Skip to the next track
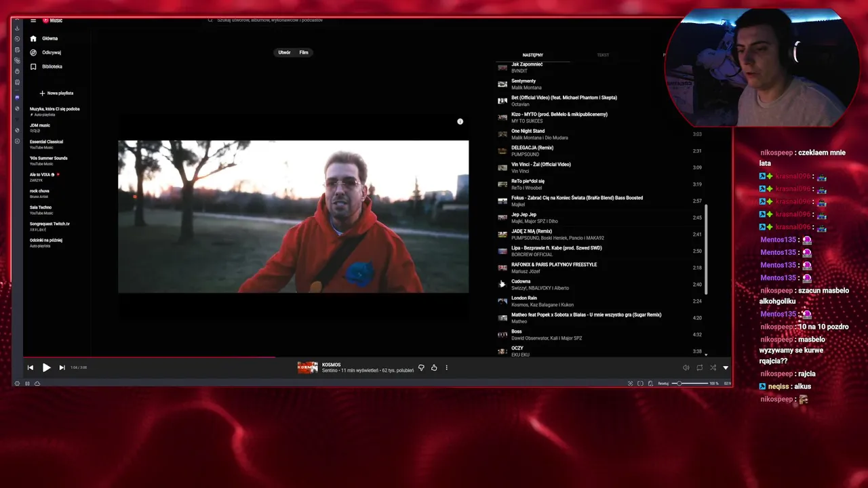The width and height of the screenshot is (868, 488). tap(62, 367)
